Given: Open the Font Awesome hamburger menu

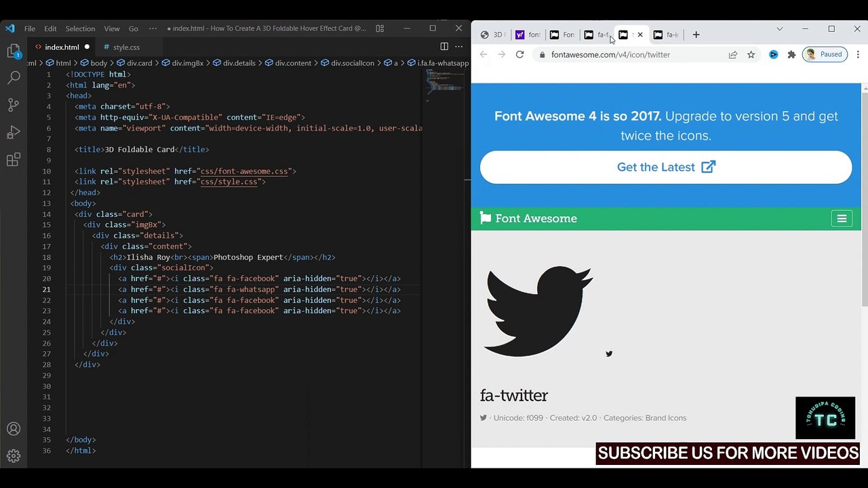Looking at the screenshot, I should click(x=842, y=218).
